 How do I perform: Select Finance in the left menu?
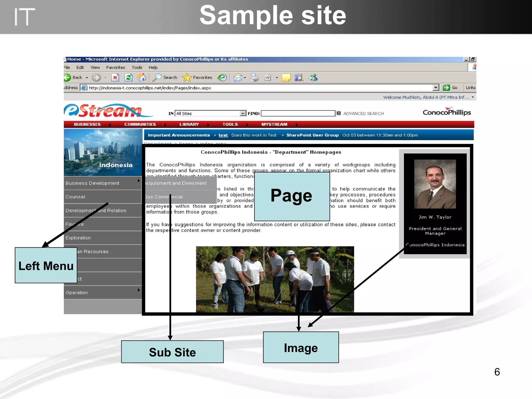pos(103,224)
